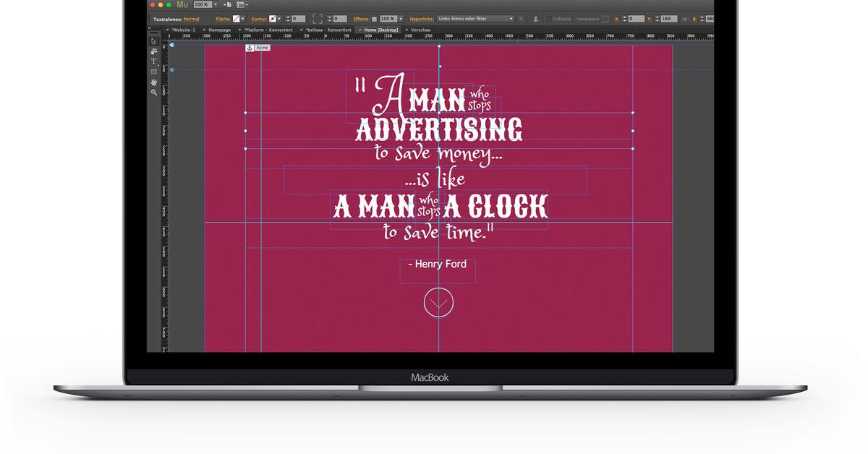Close the *Website-1 tab
Screen dimensions: 868x454
click(167, 30)
